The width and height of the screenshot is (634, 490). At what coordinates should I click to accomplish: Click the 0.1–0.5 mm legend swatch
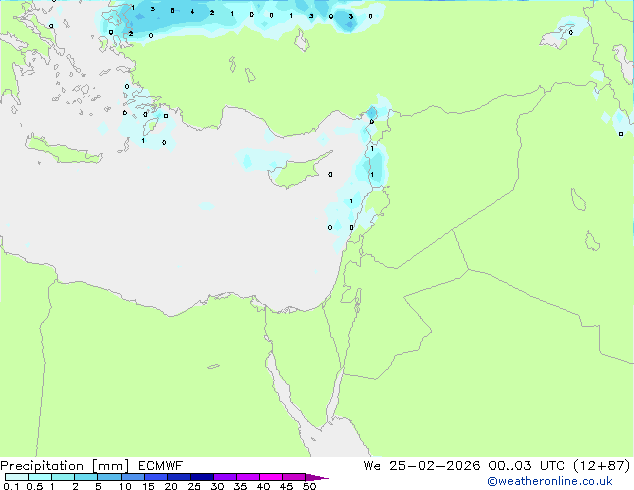point(17,477)
